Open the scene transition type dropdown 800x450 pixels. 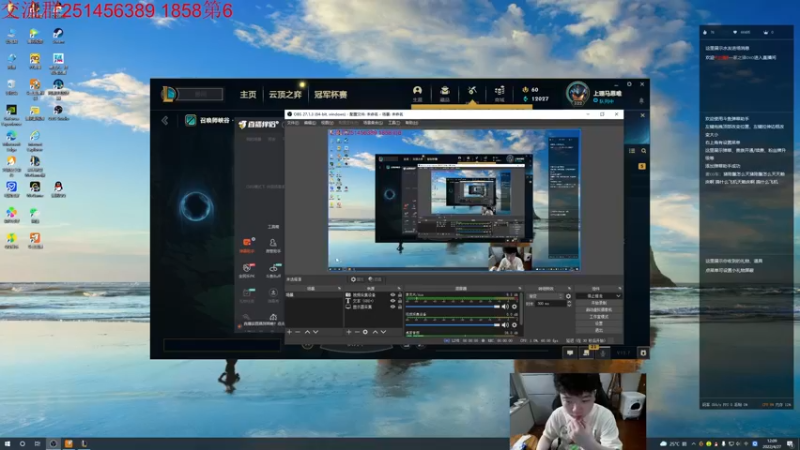click(545, 296)
